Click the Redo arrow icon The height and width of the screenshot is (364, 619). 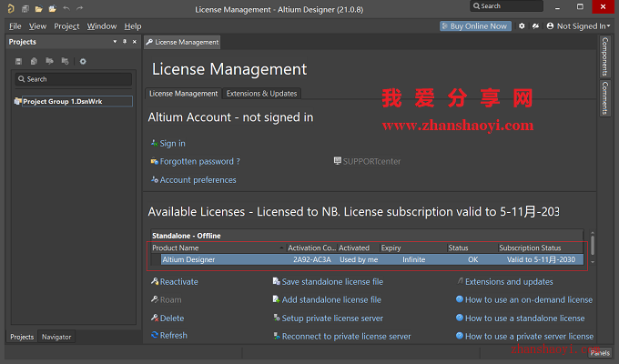pyautogui.click(x=80, y=8)
